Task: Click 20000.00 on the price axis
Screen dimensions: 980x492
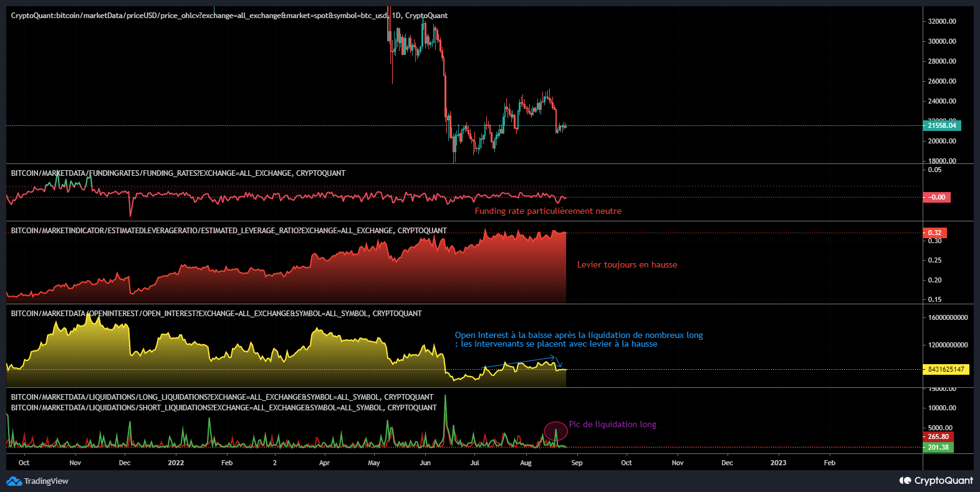Action: pyautogui.click(x=942, y=141)
